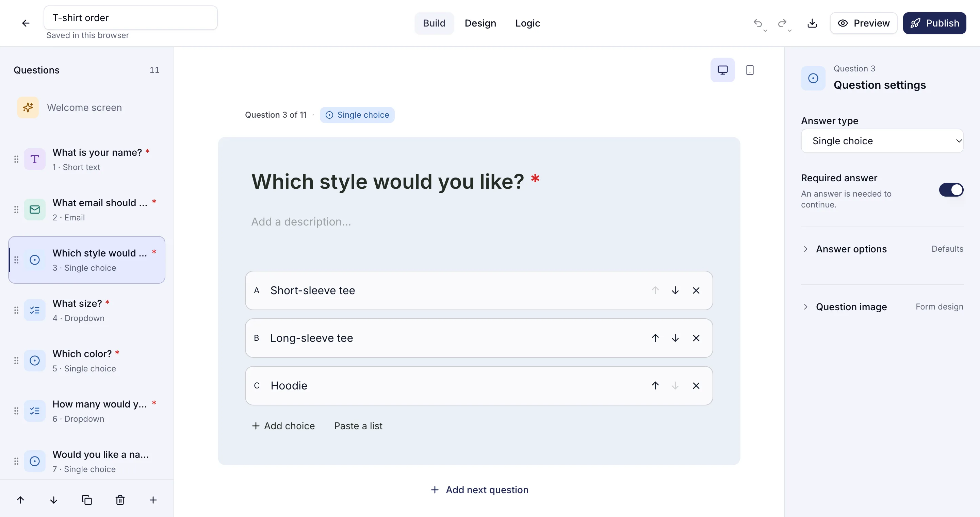The height and width of the screenshot is (517, 980).
Task: Move selected question down in sidebar toolbar
Action: (x=54, y=500)
